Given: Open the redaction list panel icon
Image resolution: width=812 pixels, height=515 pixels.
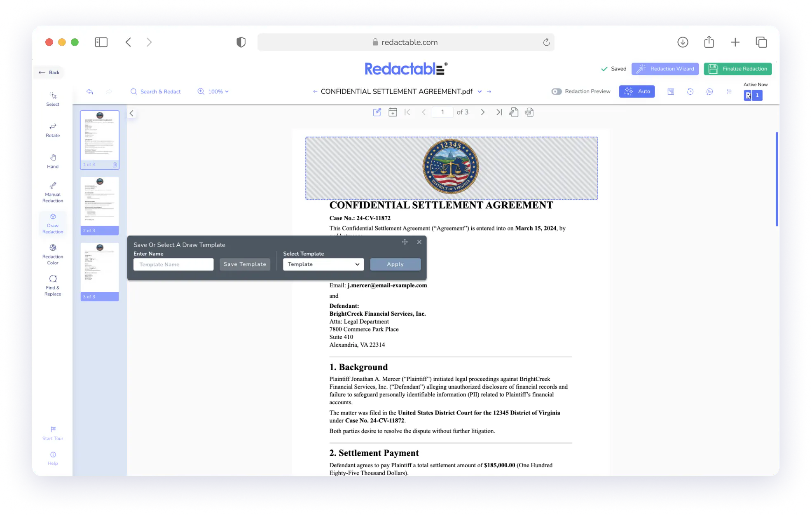Looking at the screenshot, I should click(671, 91).
